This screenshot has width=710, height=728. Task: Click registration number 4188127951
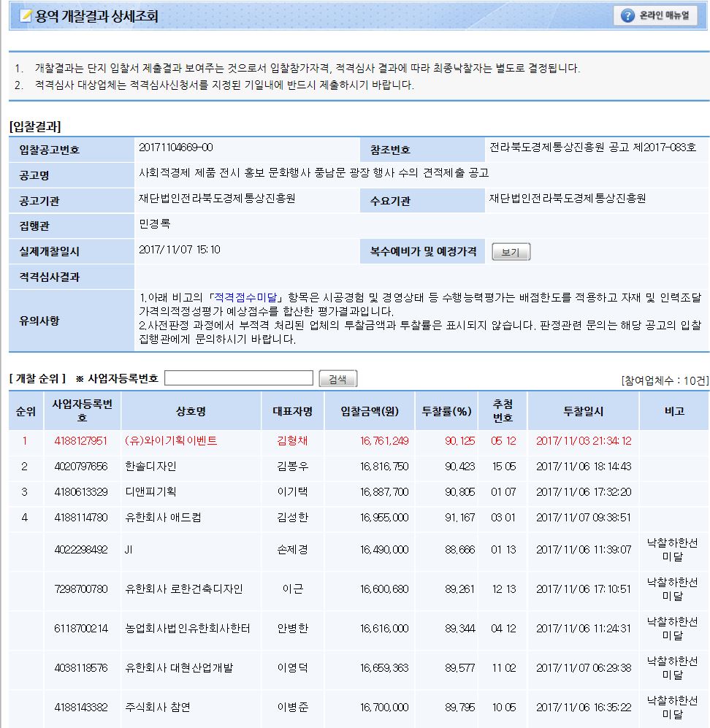pyautogui.click(x=80, y=441)
